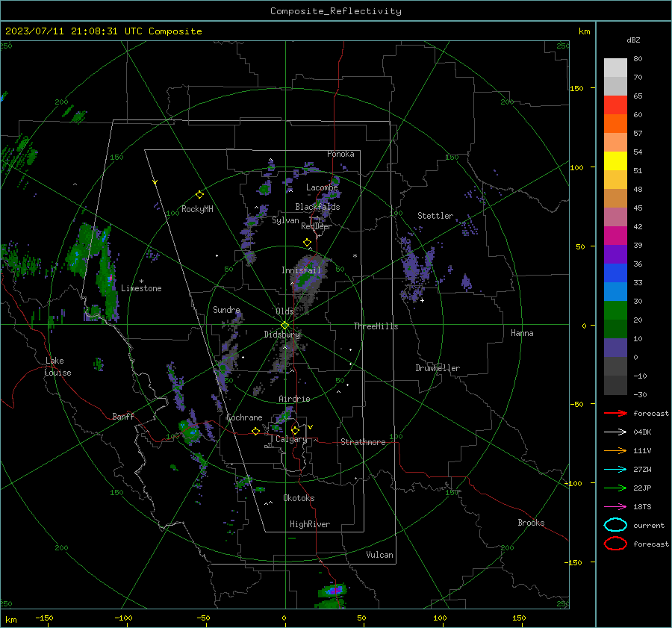Click the green 22JP arrow legend icon

pos(615,488)
